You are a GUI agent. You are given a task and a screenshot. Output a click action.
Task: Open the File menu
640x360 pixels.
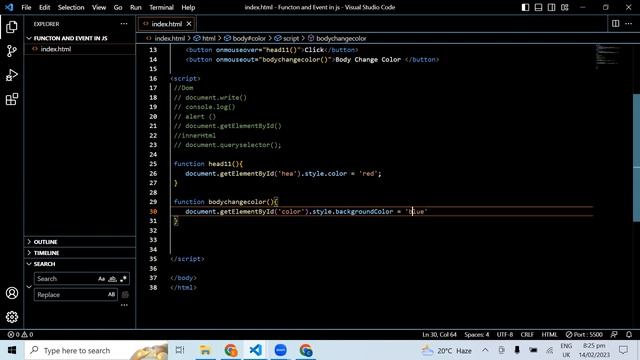click(x=26, y=7)
